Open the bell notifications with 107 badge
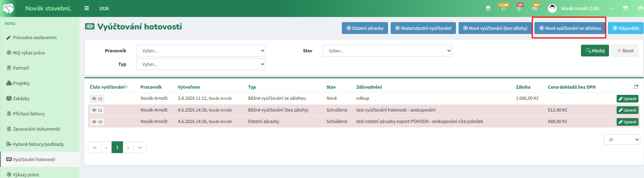 pyautogui.click(x=519, y=7)
